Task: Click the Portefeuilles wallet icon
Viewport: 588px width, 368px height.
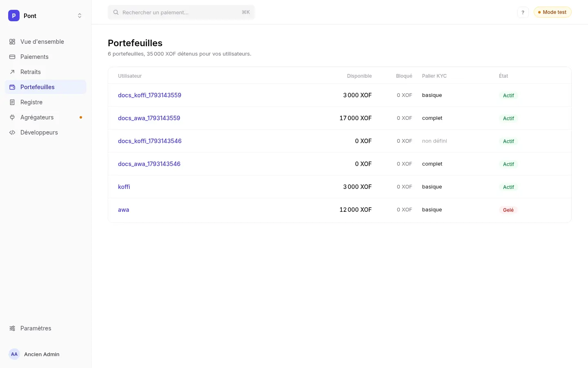Action: coord(12,87)
